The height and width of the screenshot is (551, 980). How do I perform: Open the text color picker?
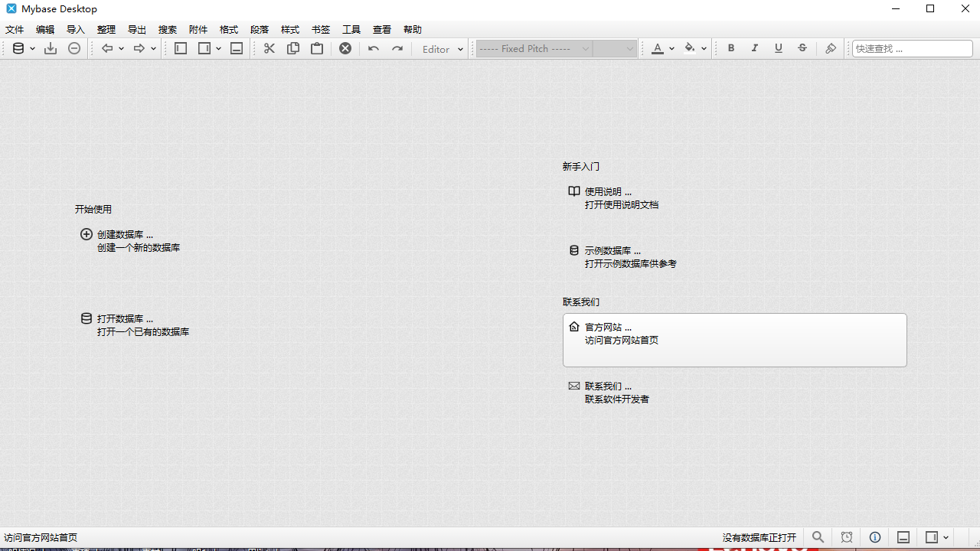[658, 48]
